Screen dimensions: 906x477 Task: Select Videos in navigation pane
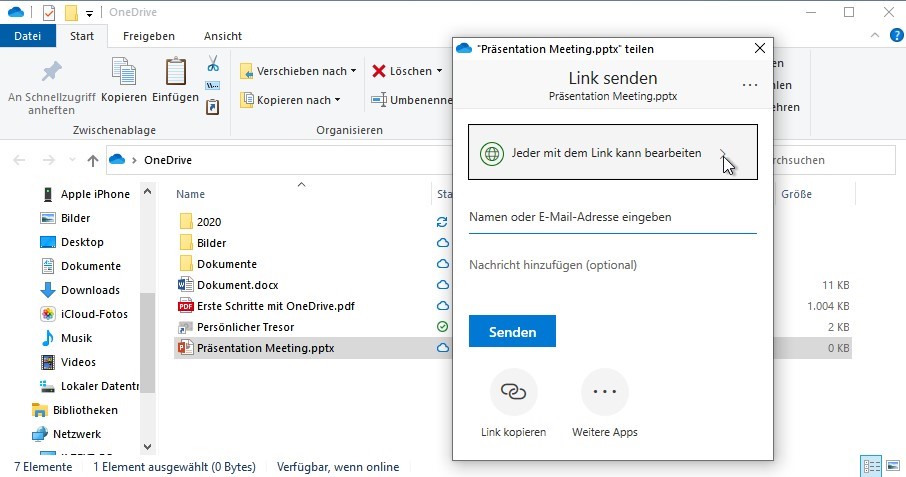(x=68, y=362)
